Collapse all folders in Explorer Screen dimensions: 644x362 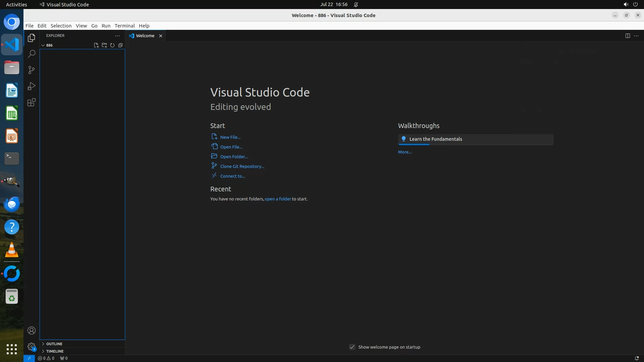[120, 45]
